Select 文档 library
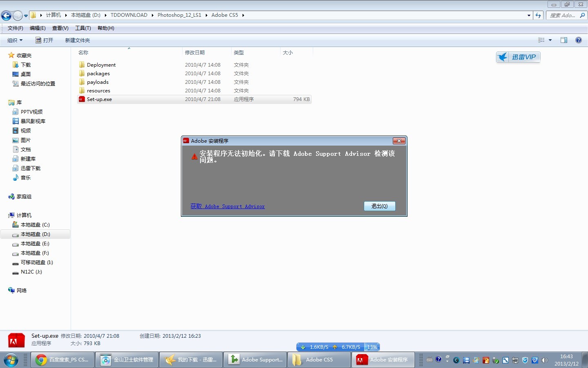588x368 pixels. (x=26, y=149)
